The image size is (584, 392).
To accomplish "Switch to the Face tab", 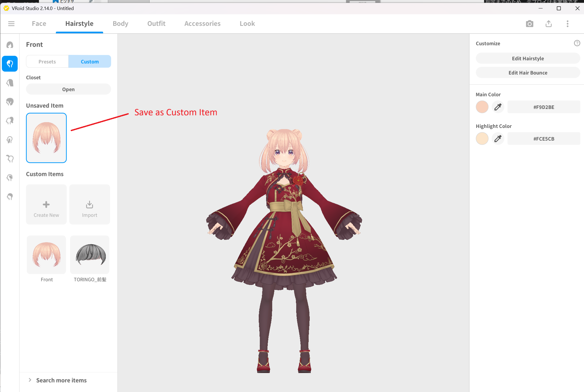I will point(39,24).
